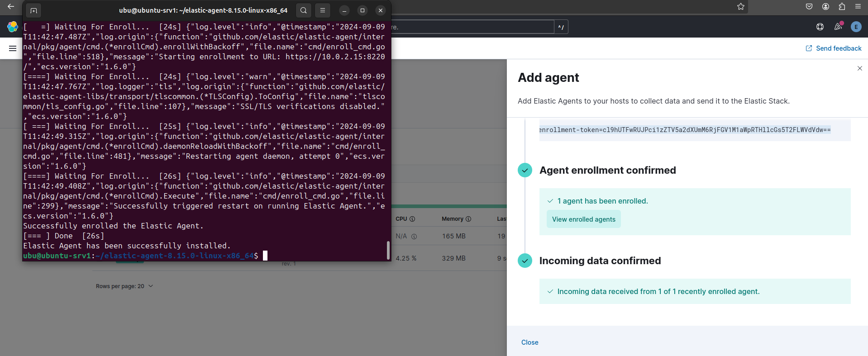This screenshot has width=868, height=356.
Task: Click the Send feedback external link icon
Action: point(809,48)
